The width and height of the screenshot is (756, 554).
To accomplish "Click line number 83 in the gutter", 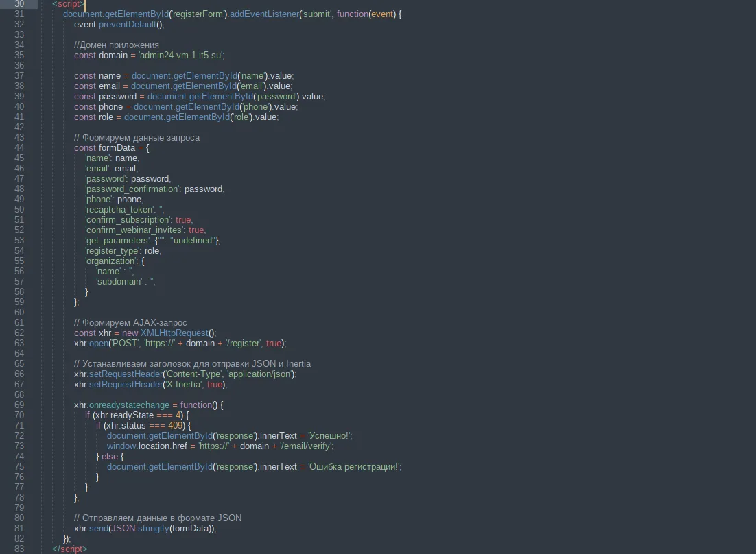I will 19,549.
